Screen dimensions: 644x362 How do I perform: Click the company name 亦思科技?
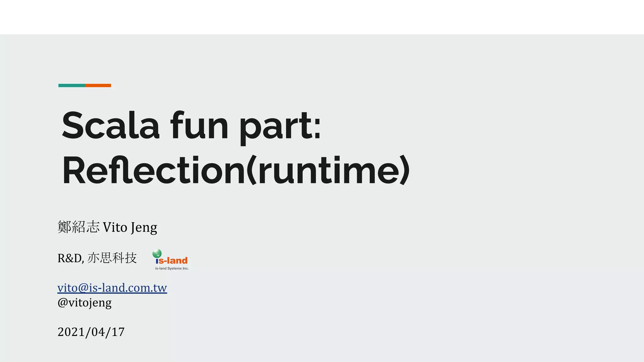[x=112, y=258]
